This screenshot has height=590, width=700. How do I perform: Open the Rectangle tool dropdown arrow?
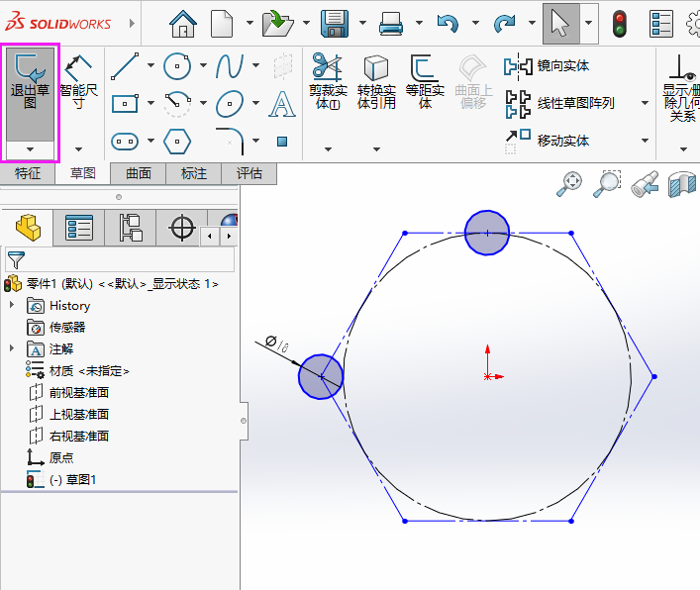tap(150, 103)
